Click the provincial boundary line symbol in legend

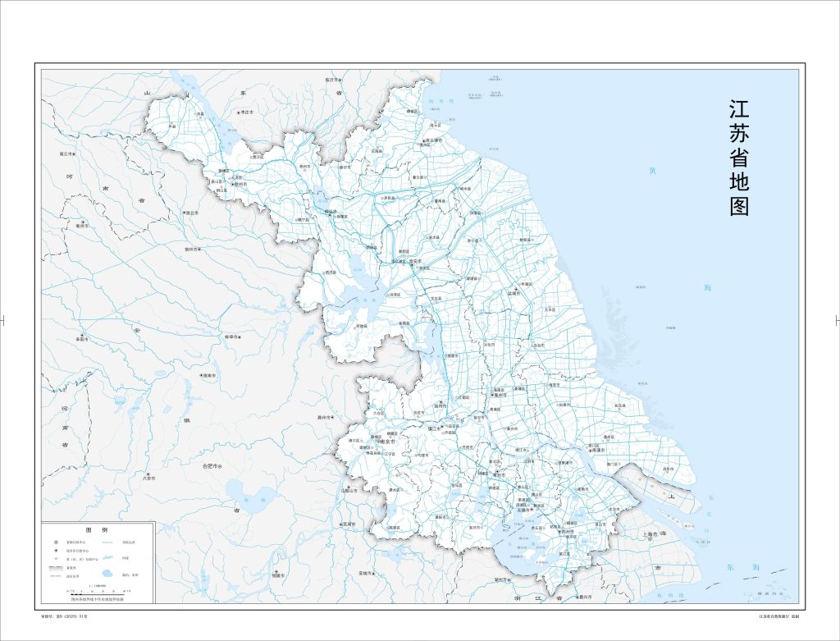(56, 568)
